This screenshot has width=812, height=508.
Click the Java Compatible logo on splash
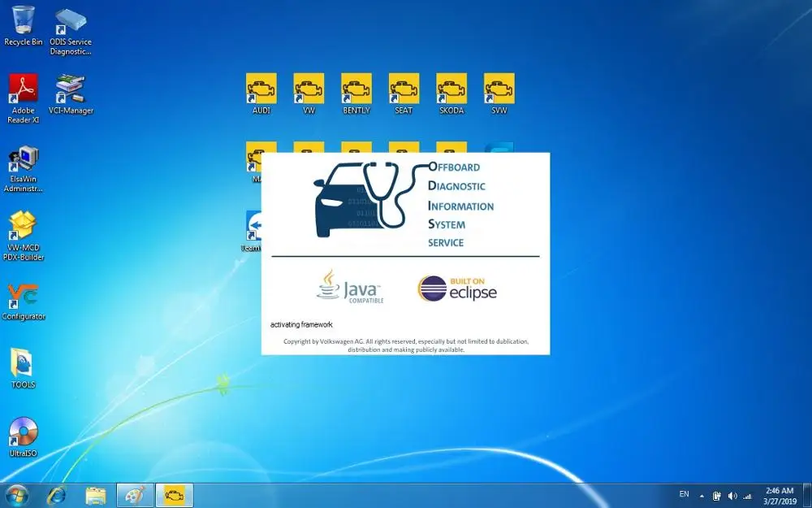pos(351,287)
